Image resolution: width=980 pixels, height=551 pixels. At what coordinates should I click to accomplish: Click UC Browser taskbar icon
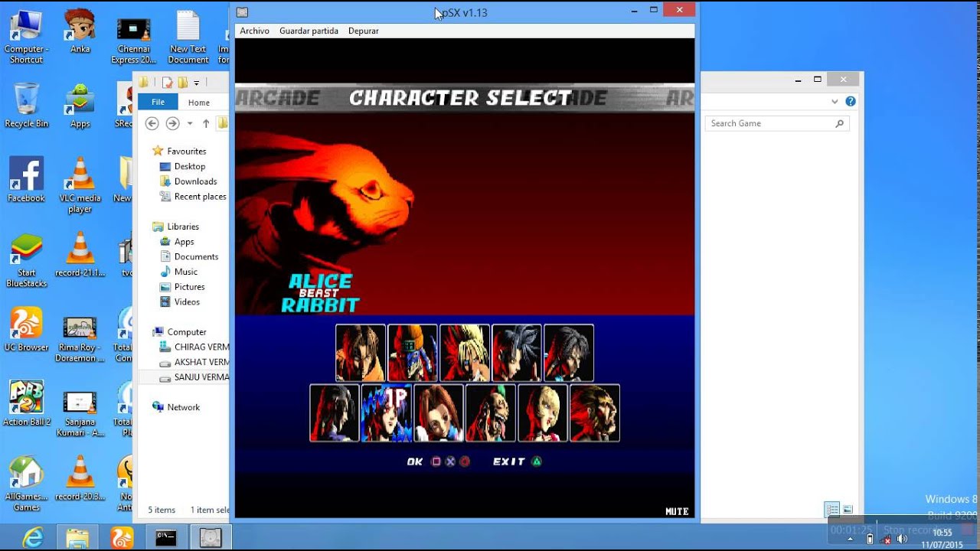pyautogui.click(x=122, y=538)
